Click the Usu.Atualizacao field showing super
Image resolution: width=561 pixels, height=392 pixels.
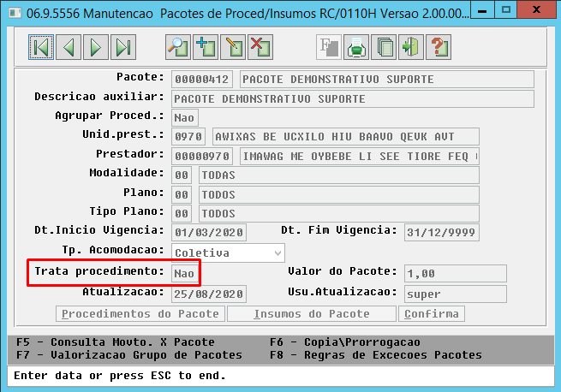(x=456, y=294)
